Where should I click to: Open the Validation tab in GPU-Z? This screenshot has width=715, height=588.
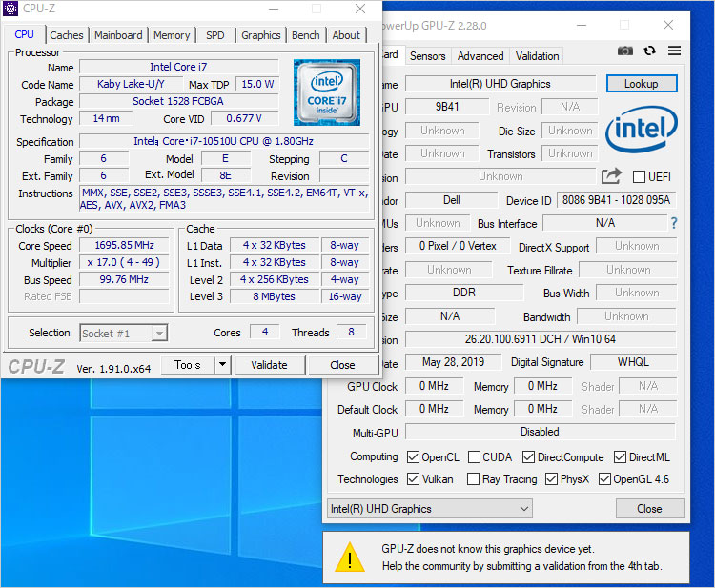[x=537, y=56]
